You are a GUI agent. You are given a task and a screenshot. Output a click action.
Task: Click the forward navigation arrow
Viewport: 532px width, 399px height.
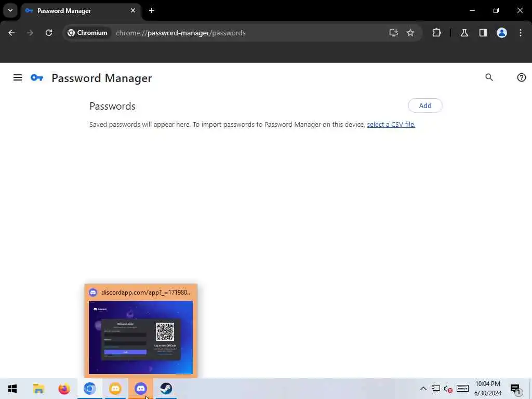(30, 33)
